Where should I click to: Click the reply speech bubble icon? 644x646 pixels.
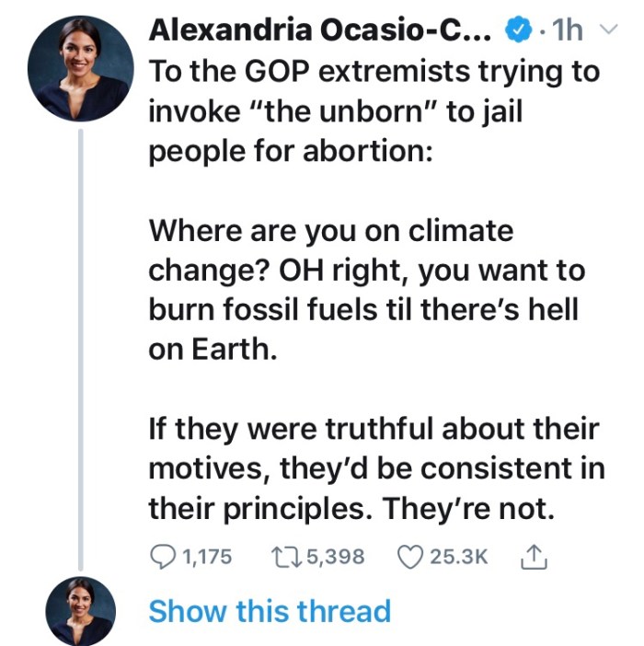[162, 556]
